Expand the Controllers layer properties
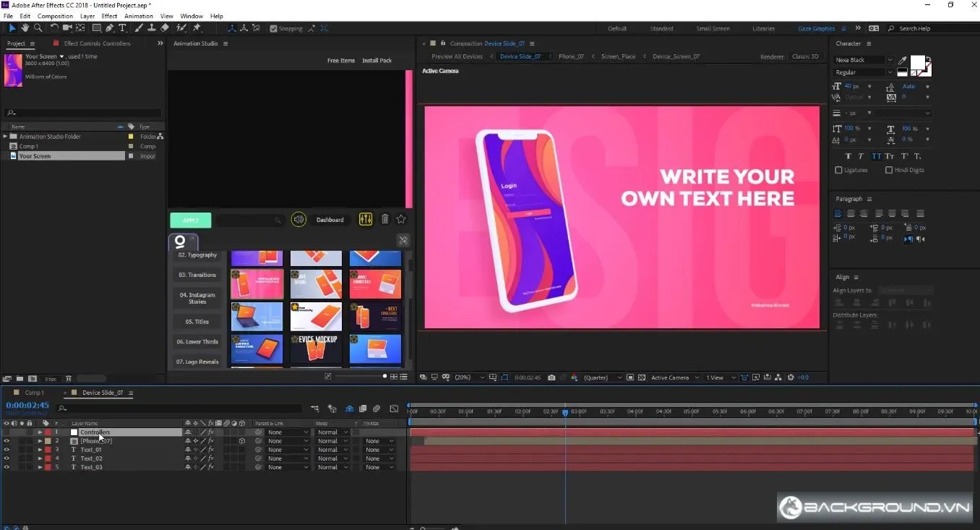 click(x=40, y=432)
